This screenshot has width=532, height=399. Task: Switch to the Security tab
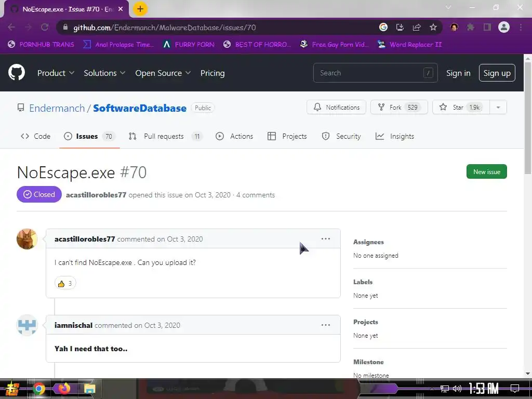(x=341, y=136)
